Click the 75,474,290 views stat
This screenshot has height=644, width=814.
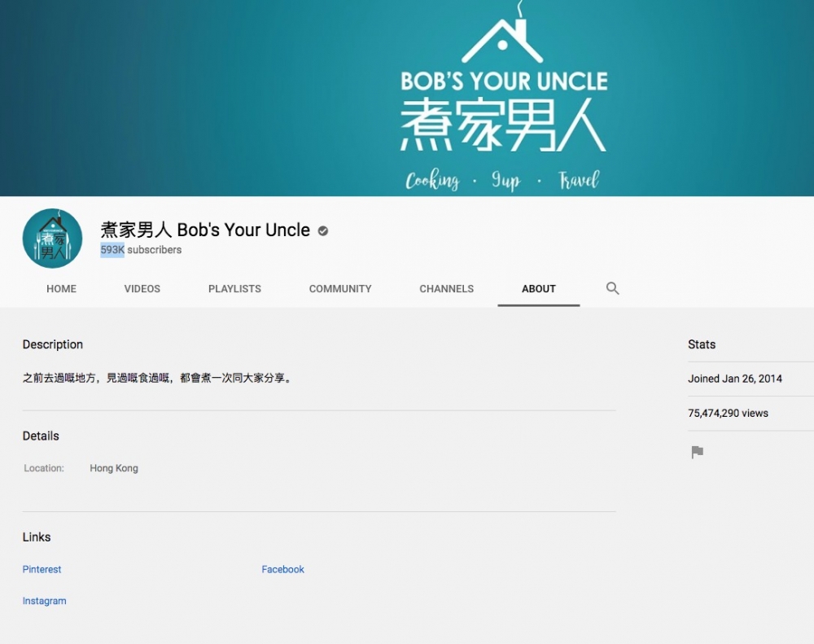point(728,413)
